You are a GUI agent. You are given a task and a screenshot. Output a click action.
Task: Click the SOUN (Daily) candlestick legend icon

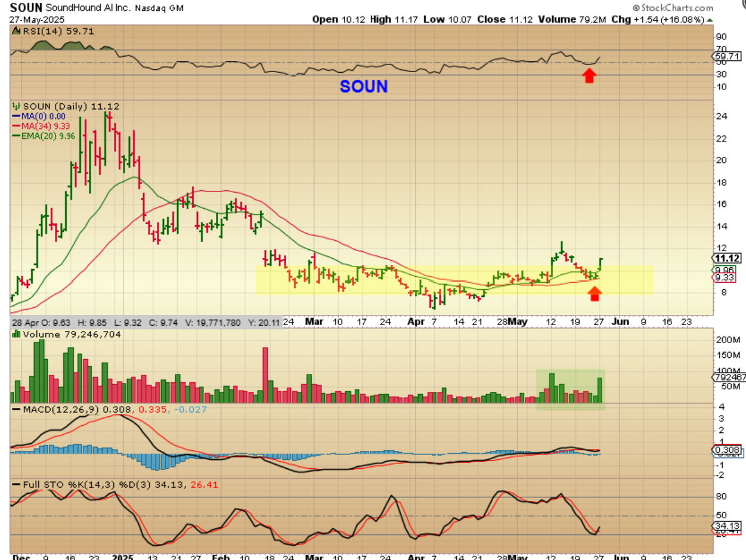pos(15,106)
